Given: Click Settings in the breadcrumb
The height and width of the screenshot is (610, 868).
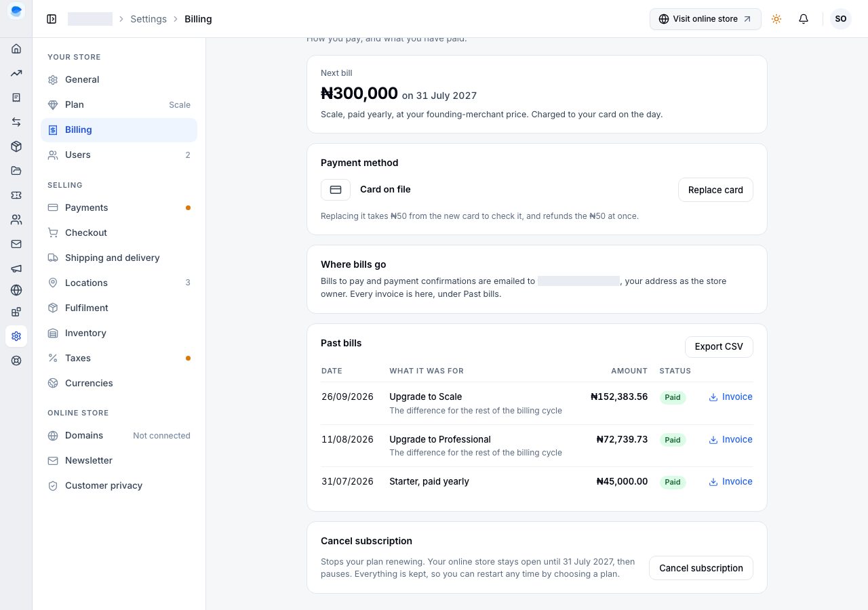Looking at the screenshot, I should click(149, 19).
